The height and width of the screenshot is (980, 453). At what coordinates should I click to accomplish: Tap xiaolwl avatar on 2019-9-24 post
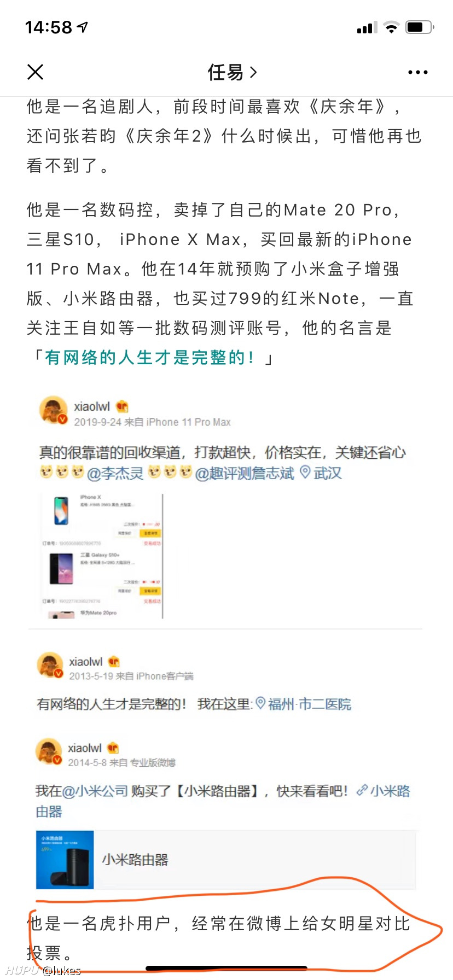pos(54,411)
